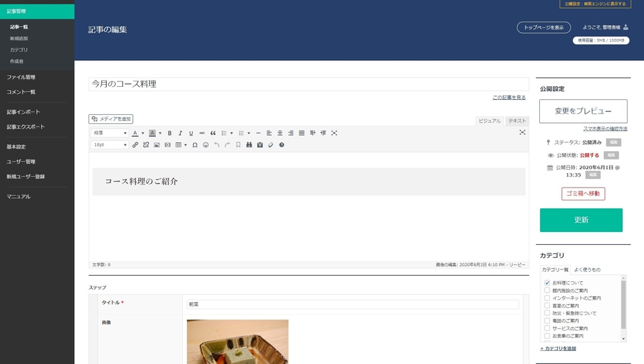The image size is (644, 364).
Task: Open the この記事を見る link
Action: [509, 98]
